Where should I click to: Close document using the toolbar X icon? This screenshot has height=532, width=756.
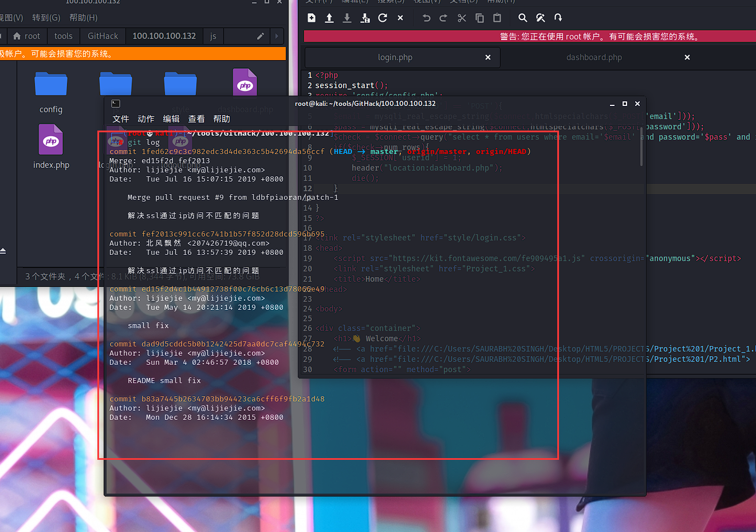click(400, 18)
